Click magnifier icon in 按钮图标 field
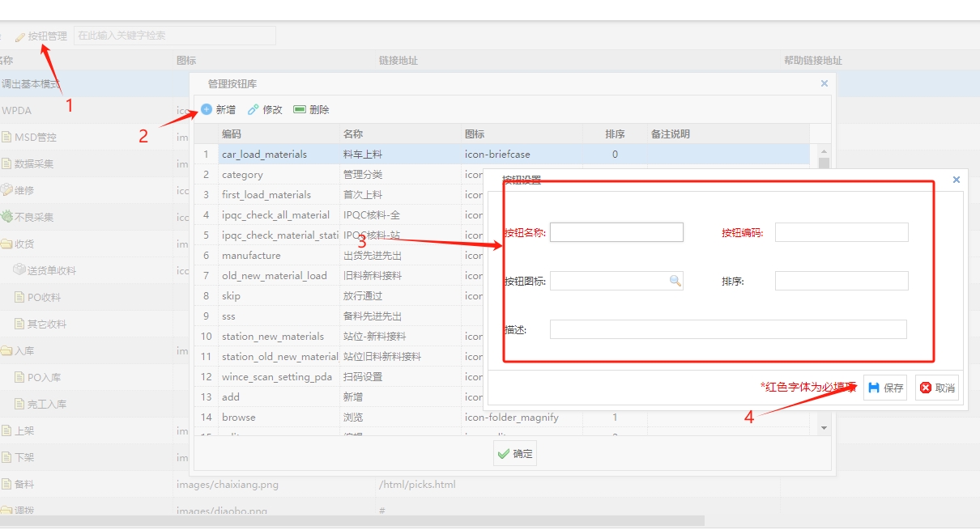 click(675, 281)
